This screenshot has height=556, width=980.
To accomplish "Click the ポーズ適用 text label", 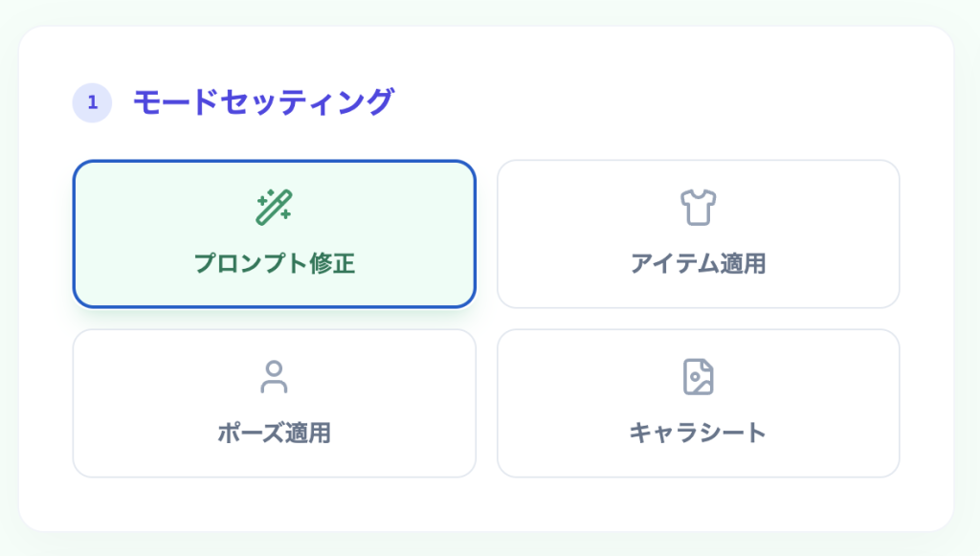I will pos(274,433).
